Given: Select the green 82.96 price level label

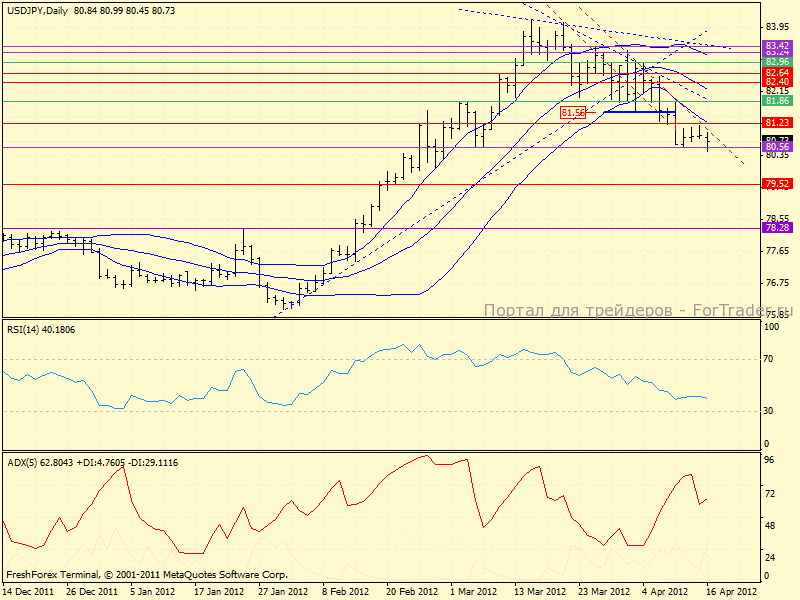Looking at the screenshot, I should click(777, 62).
